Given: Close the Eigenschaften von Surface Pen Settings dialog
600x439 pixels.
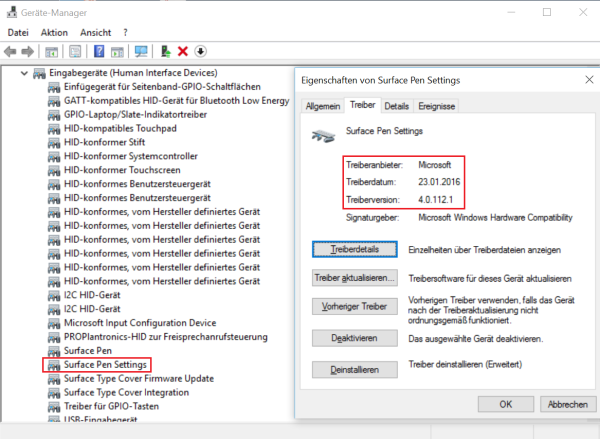Looking at the screenshot, I should (x=589, y=80).
